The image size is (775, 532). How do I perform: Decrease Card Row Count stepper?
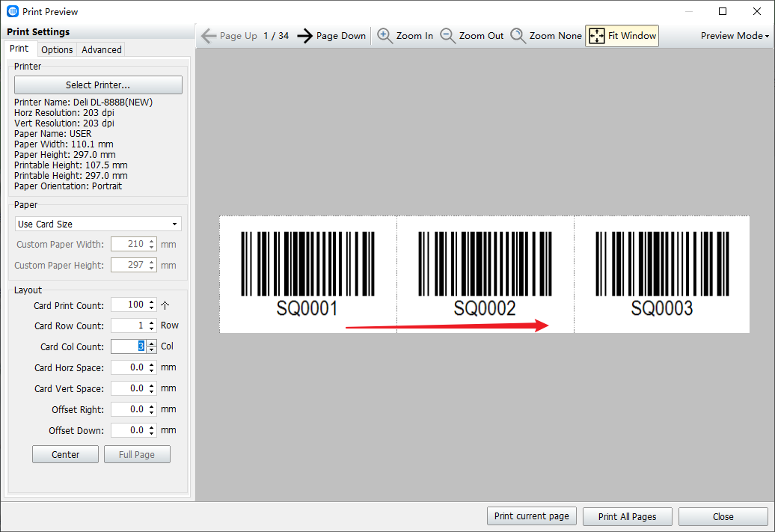click(152, 328)
